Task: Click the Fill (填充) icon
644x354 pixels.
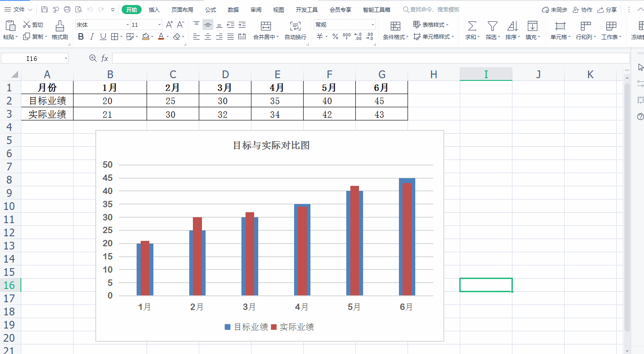Action: click(532, 26)
